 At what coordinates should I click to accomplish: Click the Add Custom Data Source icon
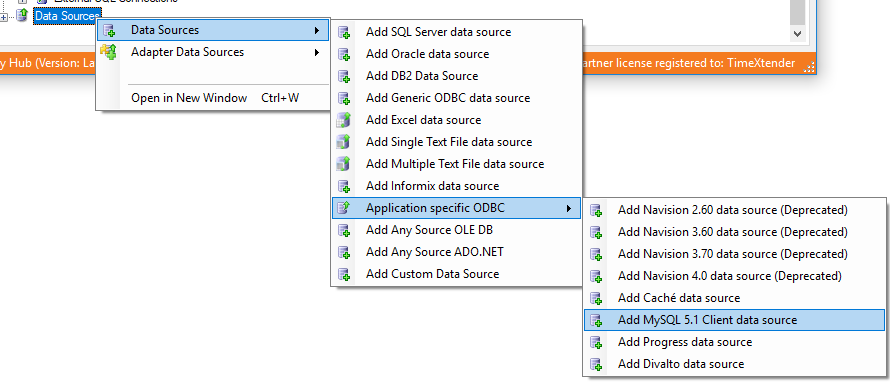click(344, 274)
